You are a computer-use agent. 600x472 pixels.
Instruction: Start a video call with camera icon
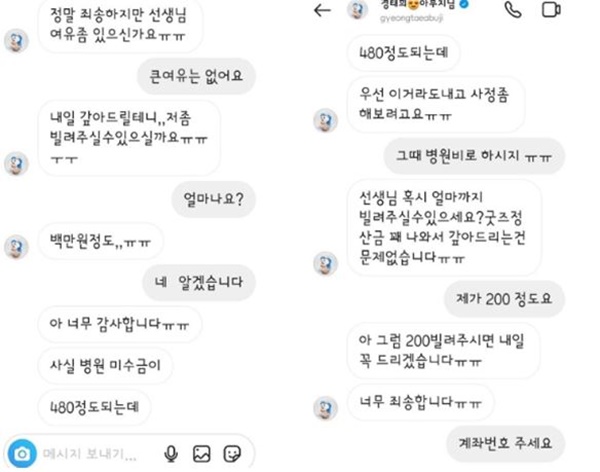click(x=551, y=10)
